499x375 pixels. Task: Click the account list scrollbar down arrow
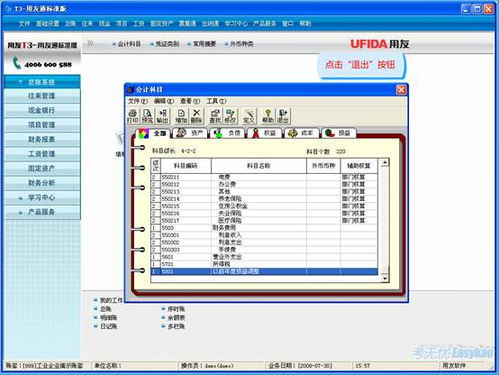385,278
